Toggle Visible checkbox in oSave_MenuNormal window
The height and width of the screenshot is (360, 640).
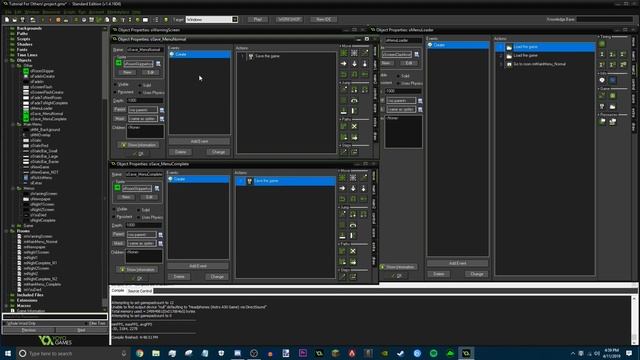click(115, 84)
